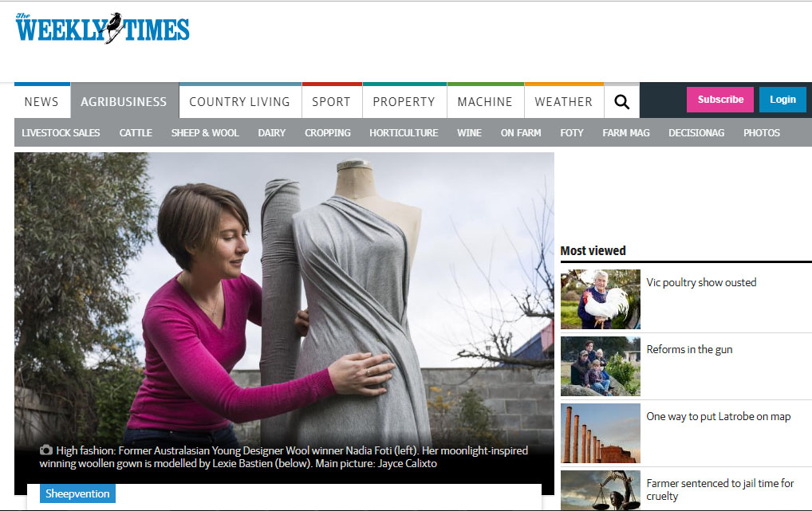Open 'Vic poultry show ousted' headline
Viewport: 812px width, 511px height.
701,282
